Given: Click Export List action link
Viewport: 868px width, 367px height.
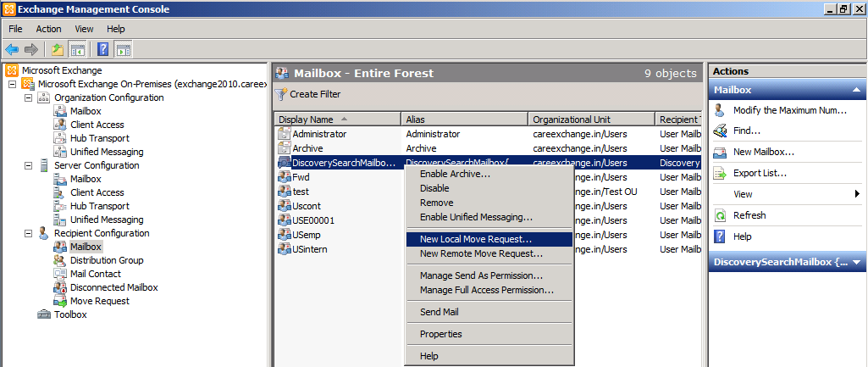Looking at the screenshot, I should coord(760,174).
